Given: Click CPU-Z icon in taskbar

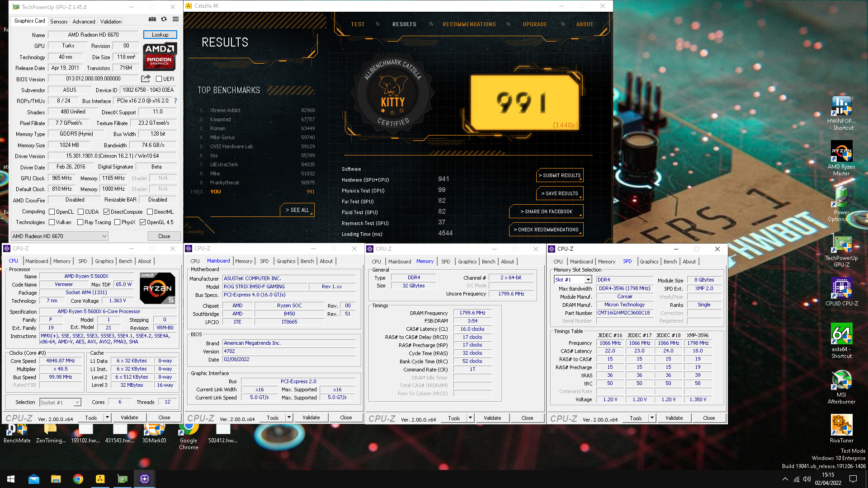Looking at the screenshot, I should click(x=144, y=479).
